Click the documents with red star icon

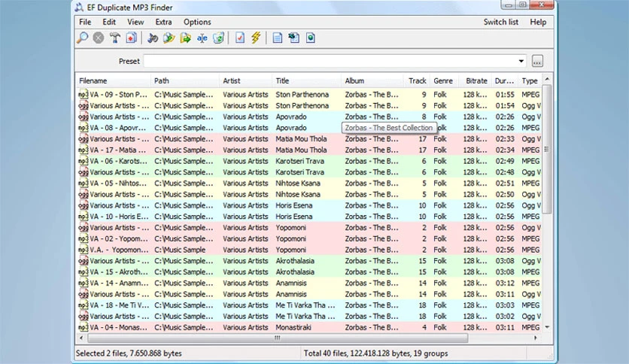(131, 38)
